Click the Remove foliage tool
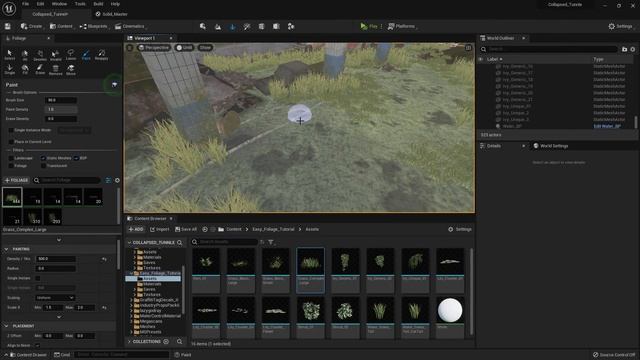The image size is (640, 360). point(56,69)
